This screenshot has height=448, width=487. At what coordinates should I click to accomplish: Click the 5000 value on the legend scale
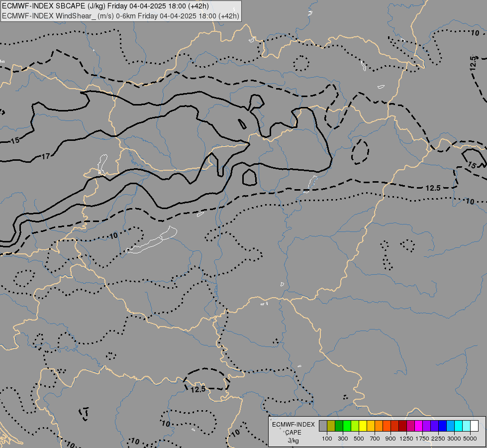(x=470, y=439)
